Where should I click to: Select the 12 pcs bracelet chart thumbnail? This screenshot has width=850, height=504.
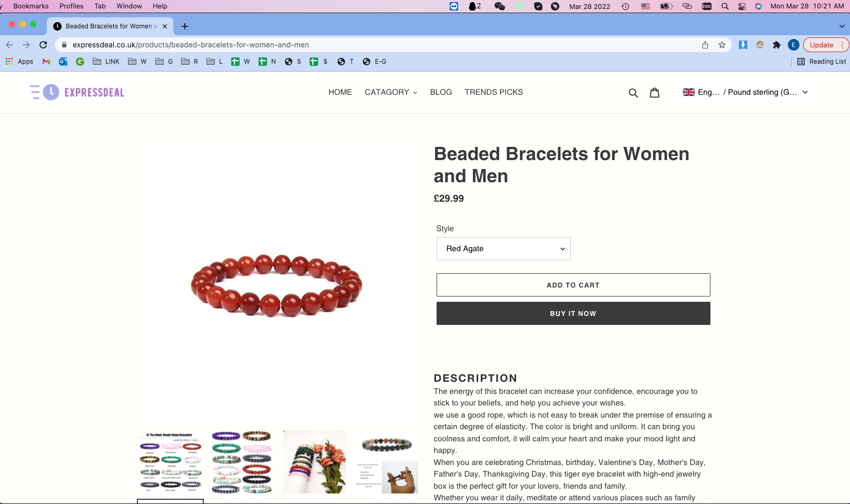170,462
